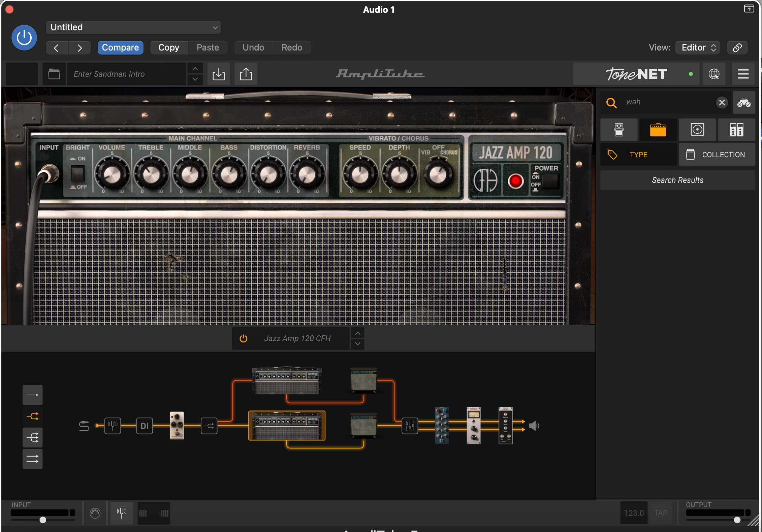This screenshot has width=762, height=532.
Task: Select the amp gear category tab
Action: click(x=658, y=130)
